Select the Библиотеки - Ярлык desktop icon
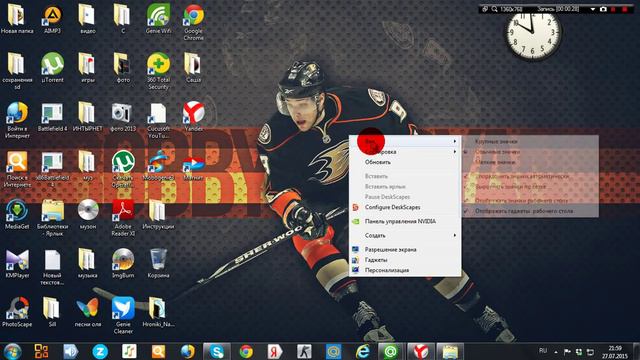The image size is (640, 360). (52, 218)
